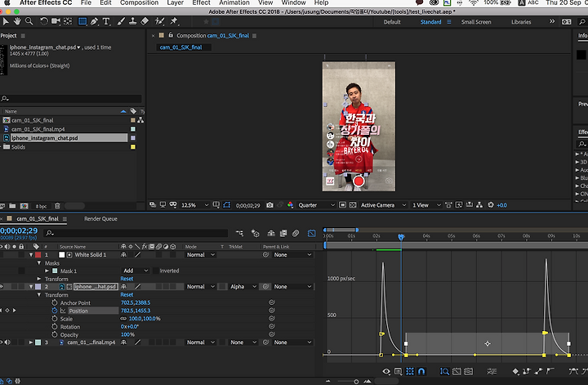Toggle Opacity property stopwatch
This screenshot has height=385, width=588.
55,334
